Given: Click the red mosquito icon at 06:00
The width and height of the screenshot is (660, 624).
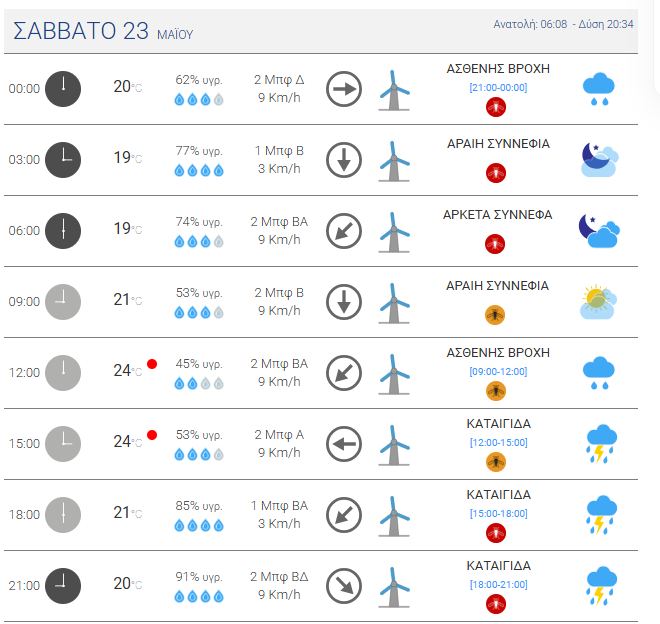Looking at the screenshot, I should pos(495,244).
